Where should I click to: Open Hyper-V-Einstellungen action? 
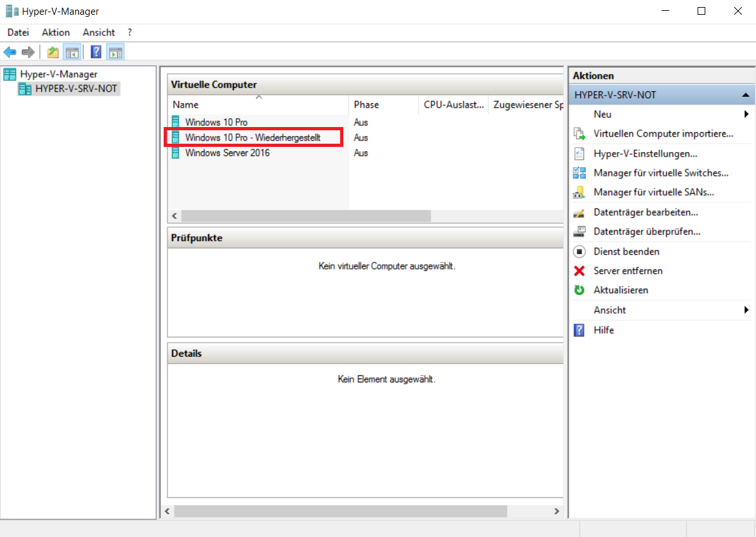tap(645, 154)
